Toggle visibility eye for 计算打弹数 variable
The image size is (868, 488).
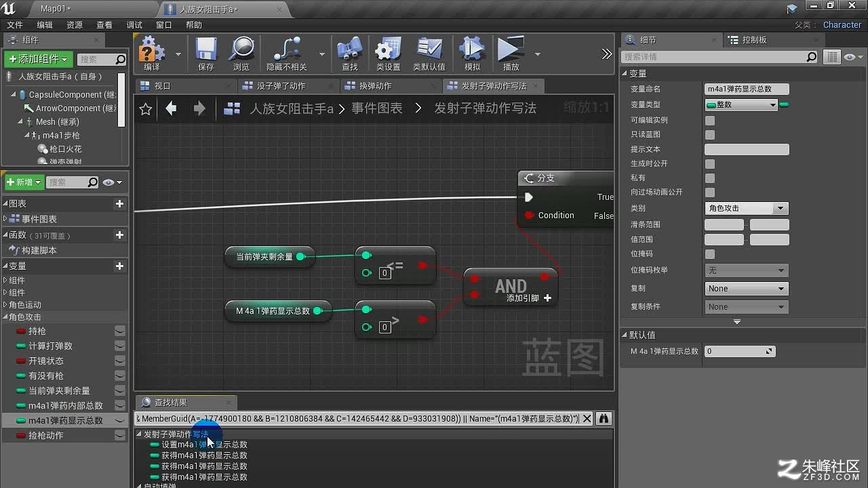[x=120, y=346]
